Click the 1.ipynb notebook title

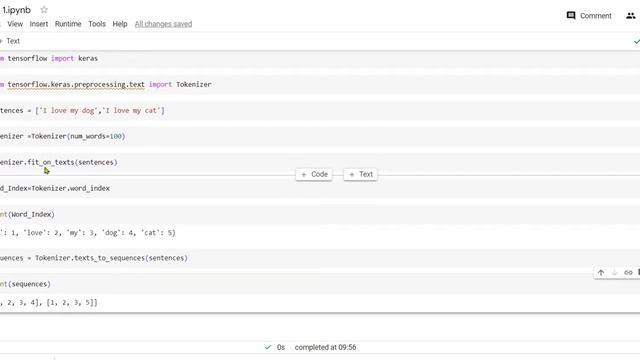(x=16, y=10)
